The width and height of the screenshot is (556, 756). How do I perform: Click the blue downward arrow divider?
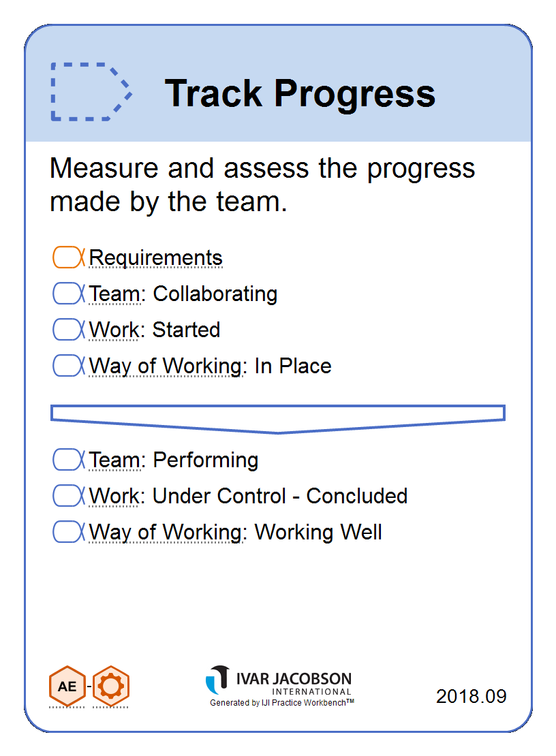(x=278, y=420)
